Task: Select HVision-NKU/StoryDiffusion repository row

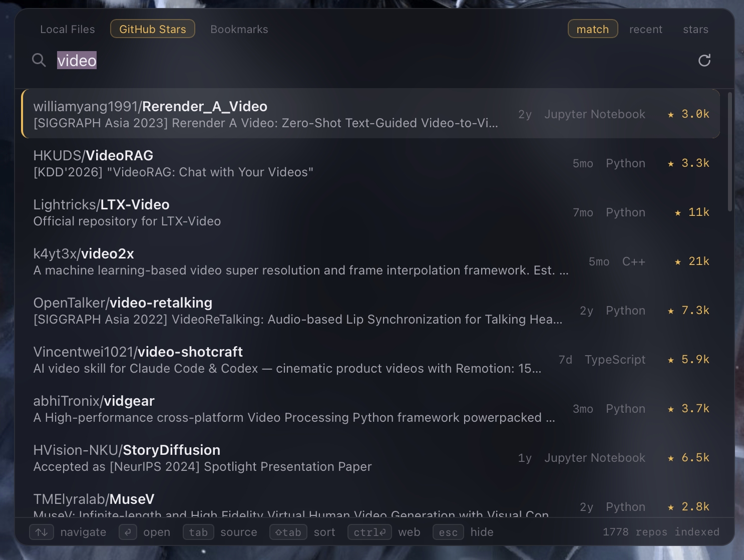Action: tap(370, 458)
